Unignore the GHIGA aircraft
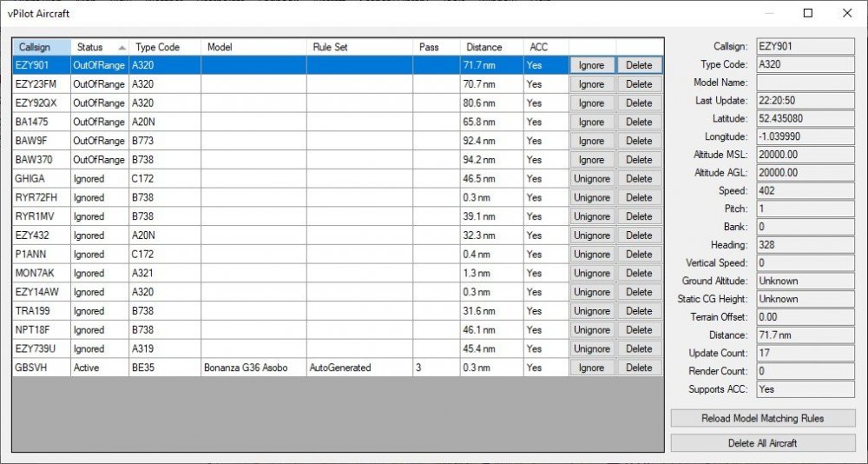 (x=591, y=179)
